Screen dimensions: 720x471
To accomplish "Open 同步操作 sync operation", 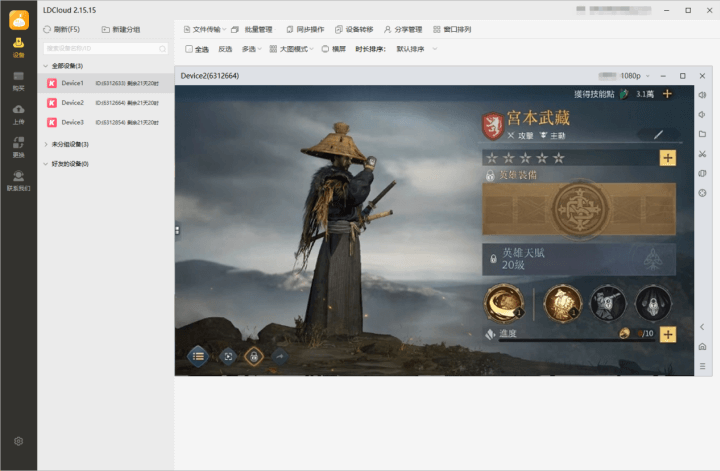I will 305,29.
